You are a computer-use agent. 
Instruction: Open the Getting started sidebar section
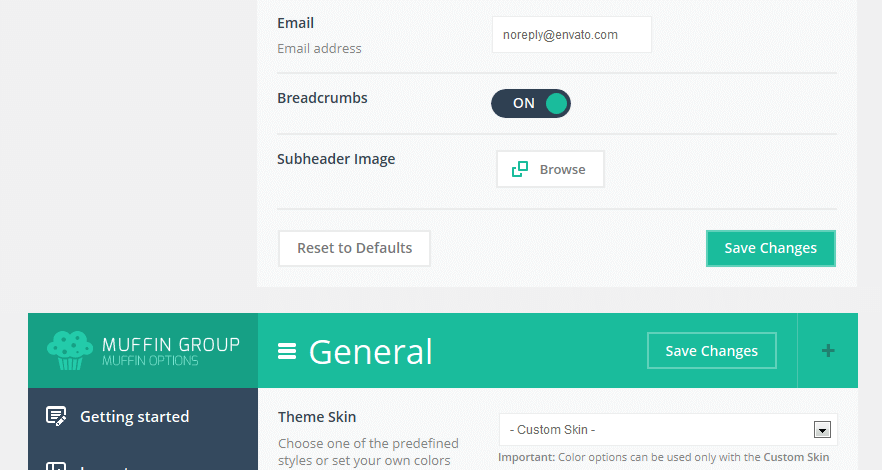coord(134,416)
